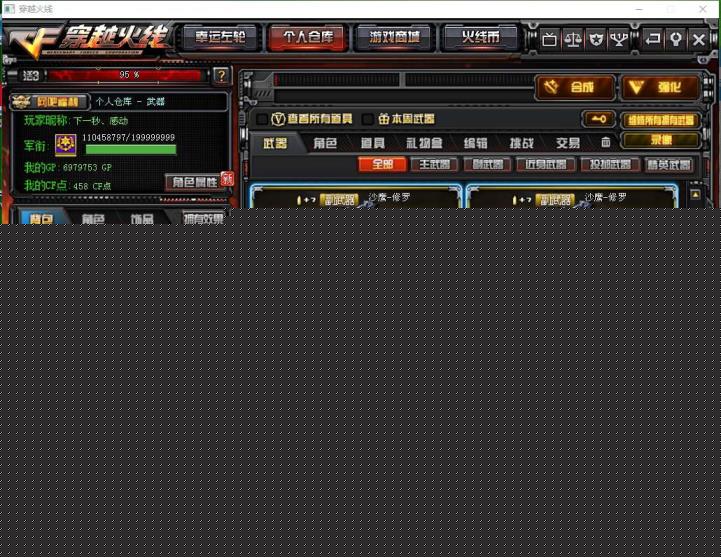Click the 强化 button
This screenshot has height=557, width=721.
click(x=661, y=87)
